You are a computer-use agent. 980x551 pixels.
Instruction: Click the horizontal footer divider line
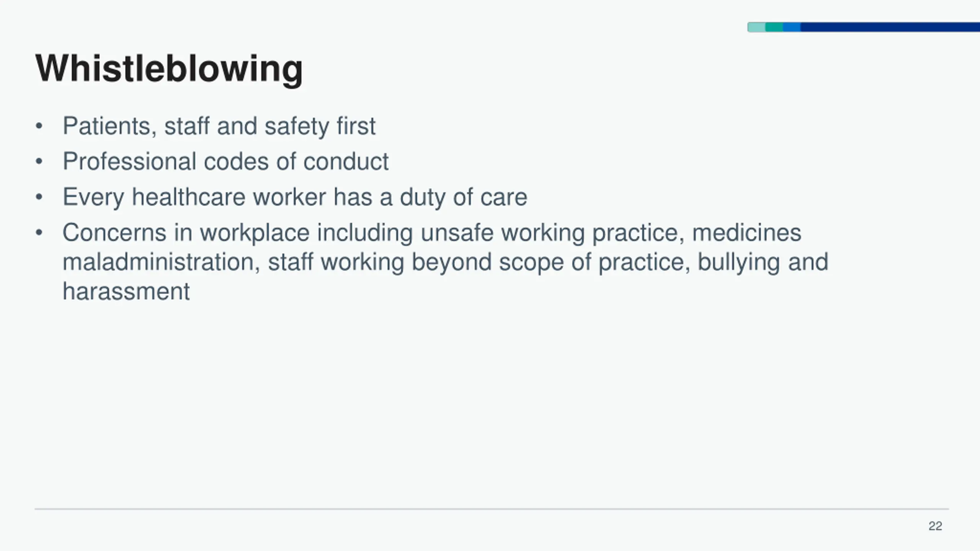pyautogui.click(x=492, y=509)
